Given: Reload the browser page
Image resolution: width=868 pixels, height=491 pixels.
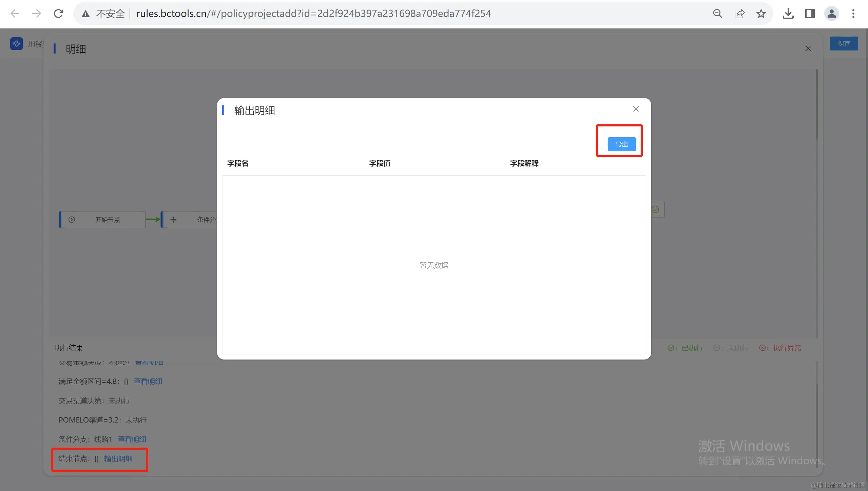Looking at the screenshot, I should pyautogui.click(x=58, y=14).
